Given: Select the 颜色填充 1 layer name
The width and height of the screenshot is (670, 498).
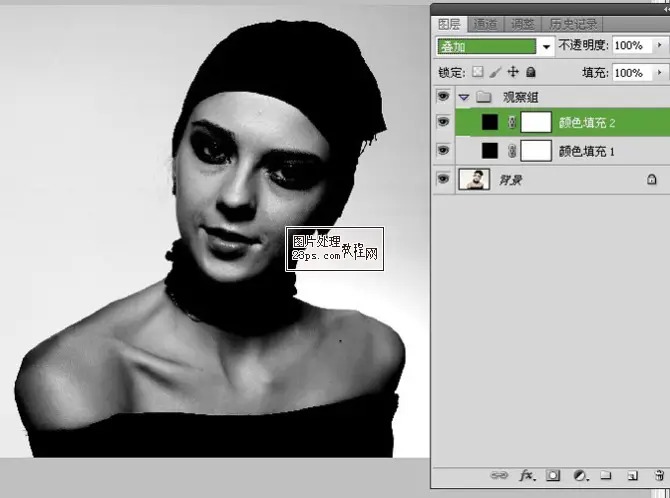Looking at the screenshot, I should pyautogui.click(x=585, y=151).
